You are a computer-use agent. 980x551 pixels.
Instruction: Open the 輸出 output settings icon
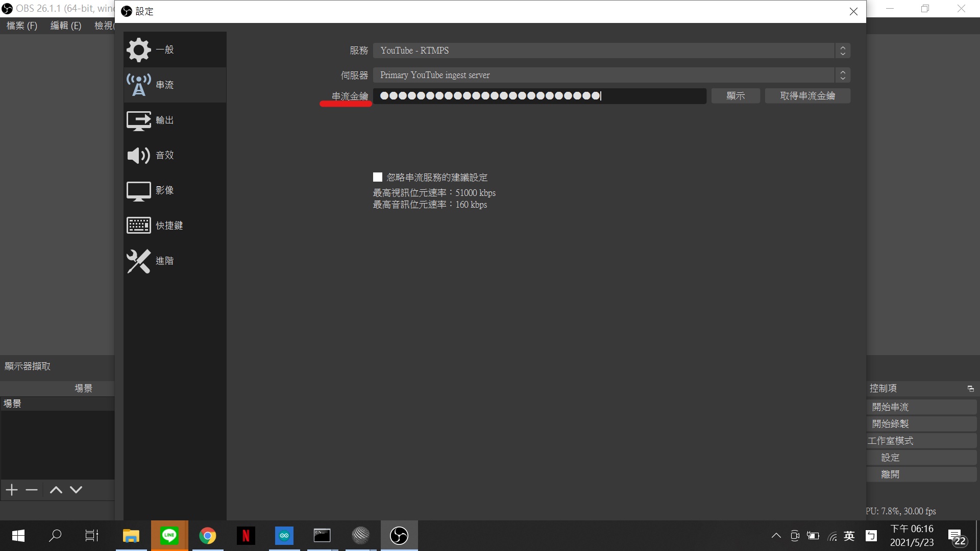[x=138, y=120]
